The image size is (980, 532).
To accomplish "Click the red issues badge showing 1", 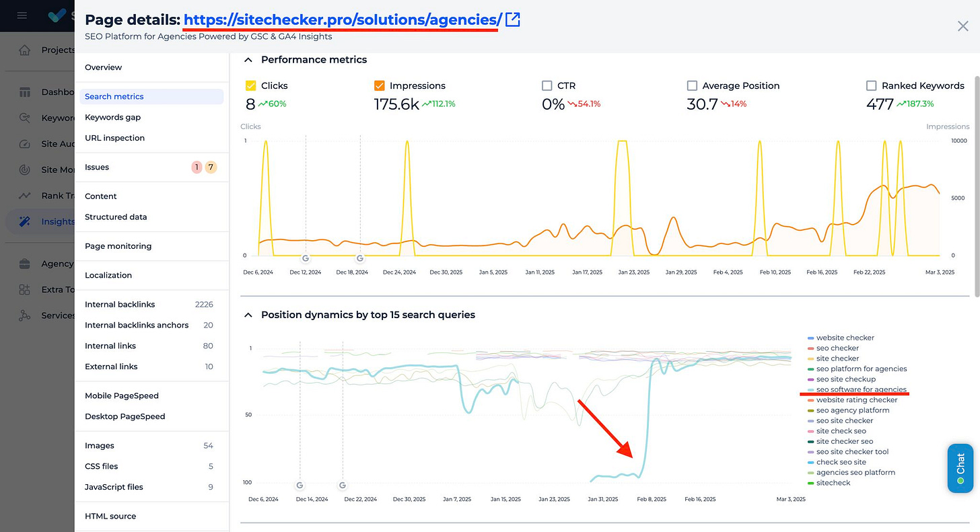I will 197,167.
